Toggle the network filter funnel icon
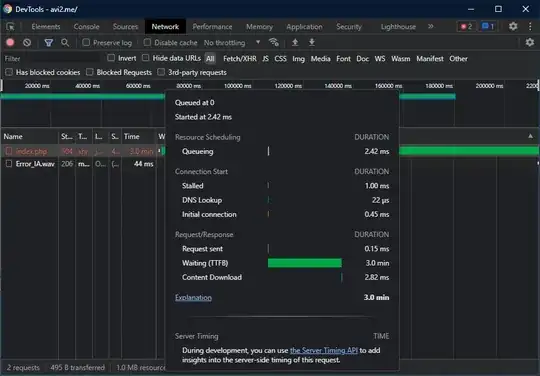Viewport: 540px width, 376px height. point(49,42)
